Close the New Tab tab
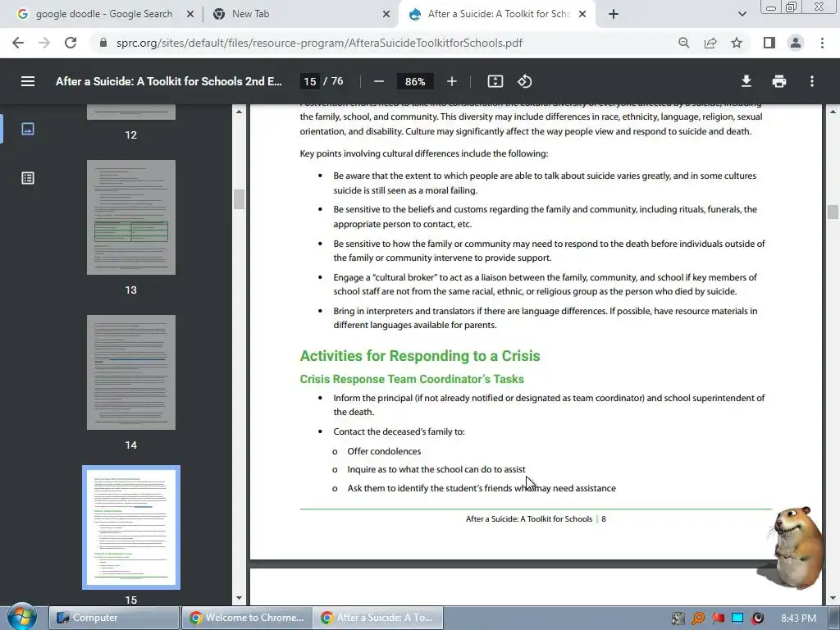 click(x=386, y=15)
